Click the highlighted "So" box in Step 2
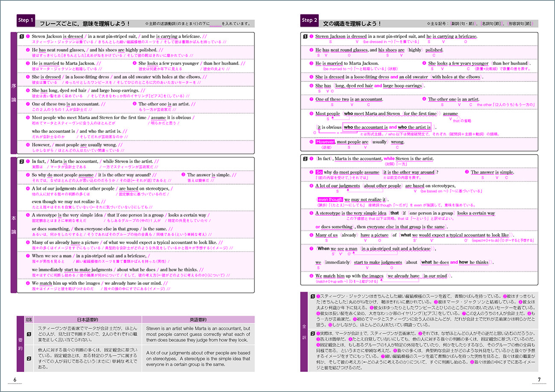The height and width of the screenshot is (392, 555). 319,172
